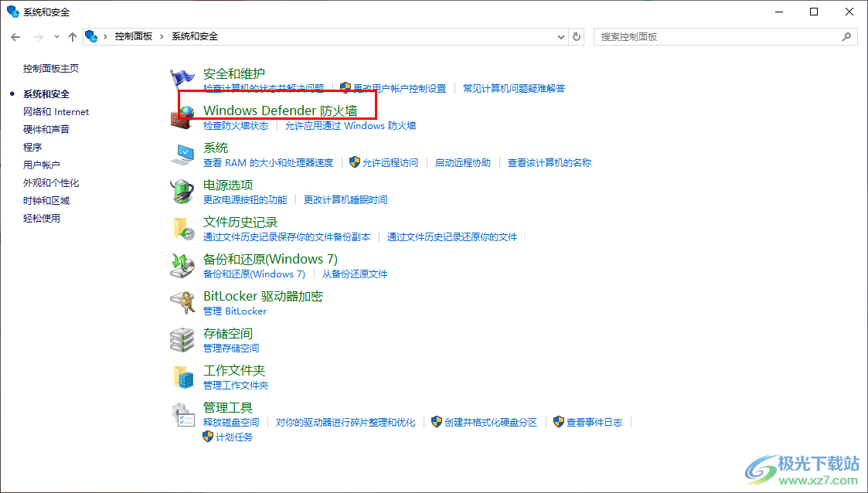Click 从备份还原文件 link
868x493 pixels.
coord(355,274)
